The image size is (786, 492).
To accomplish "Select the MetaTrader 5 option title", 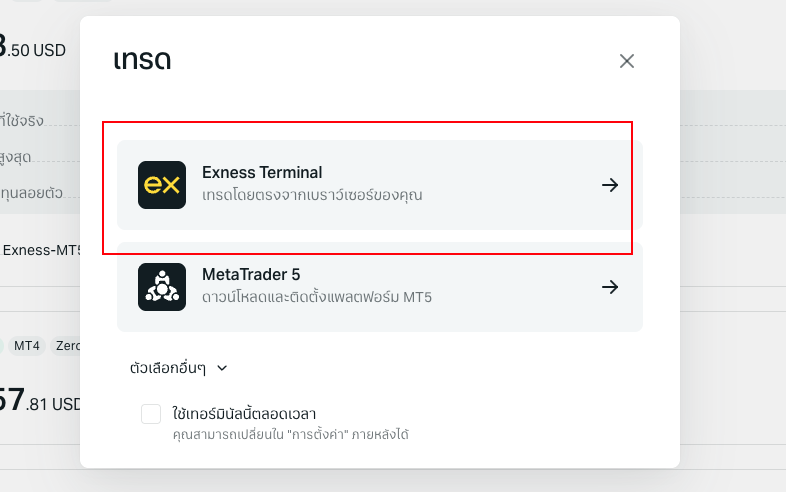I will tap(251, 275).
